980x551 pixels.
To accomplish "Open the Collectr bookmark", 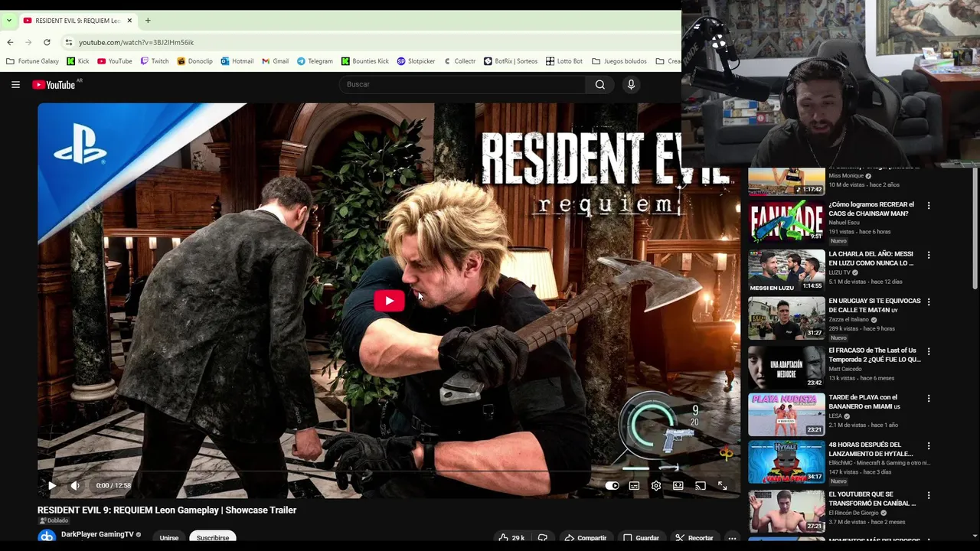I will (459, 61).
